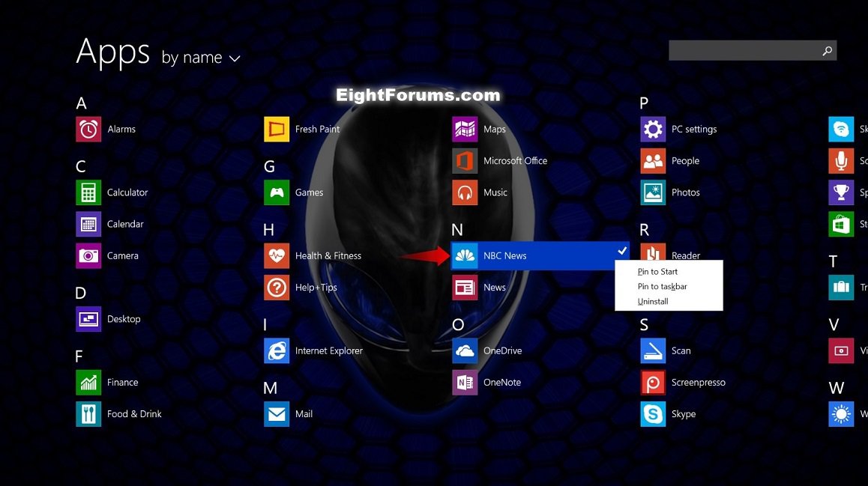Open the OneNote app icon
The image size is (868, 486).
click(x=465, y=383)
